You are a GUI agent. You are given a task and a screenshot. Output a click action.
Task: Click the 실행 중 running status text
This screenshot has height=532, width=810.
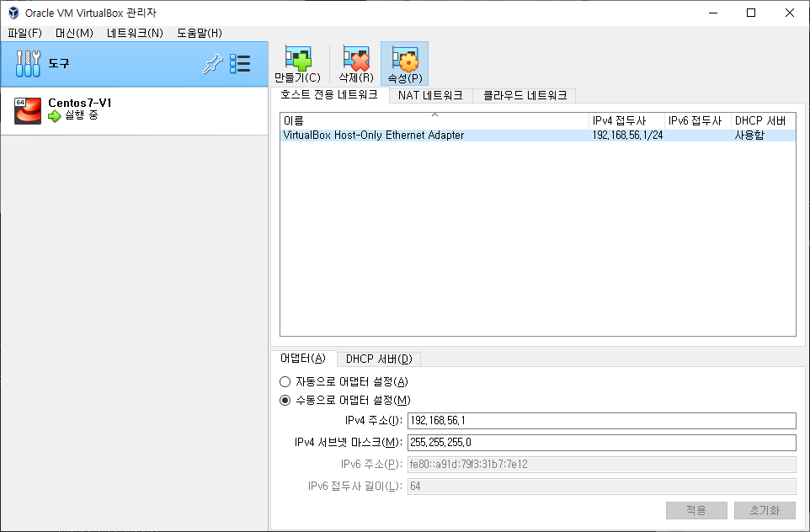pyautogui.click(x=81, y=115)
